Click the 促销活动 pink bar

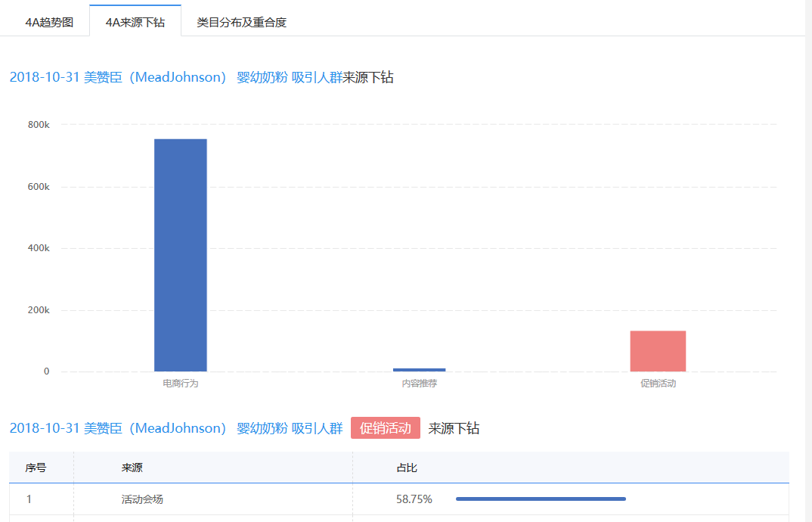(x=658, y=351)
